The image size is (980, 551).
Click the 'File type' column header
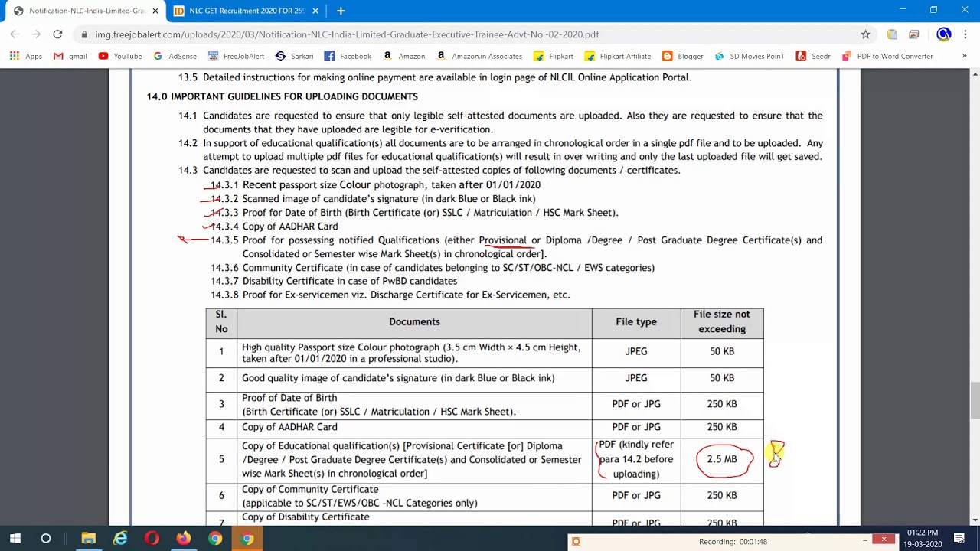[x=636, y=321]
